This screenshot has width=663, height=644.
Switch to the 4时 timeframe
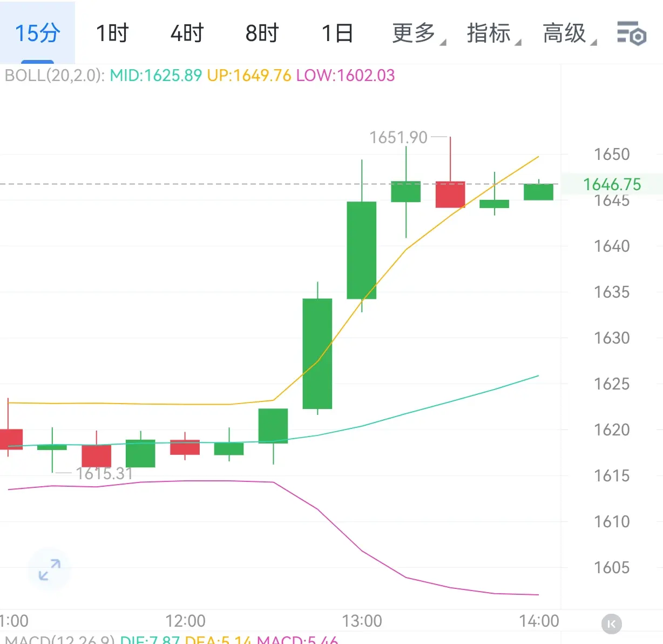(x=187, y=33)
